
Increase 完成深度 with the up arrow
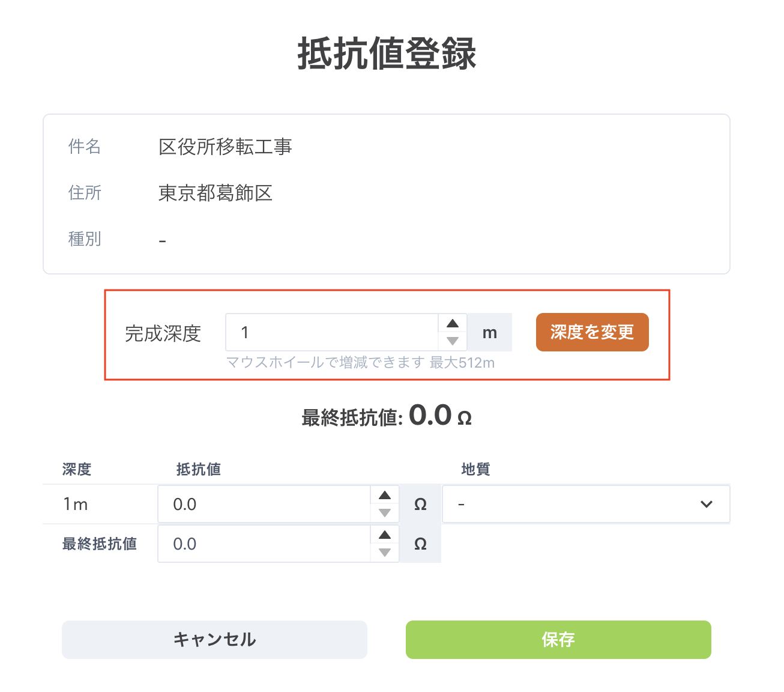click(453, 324)
